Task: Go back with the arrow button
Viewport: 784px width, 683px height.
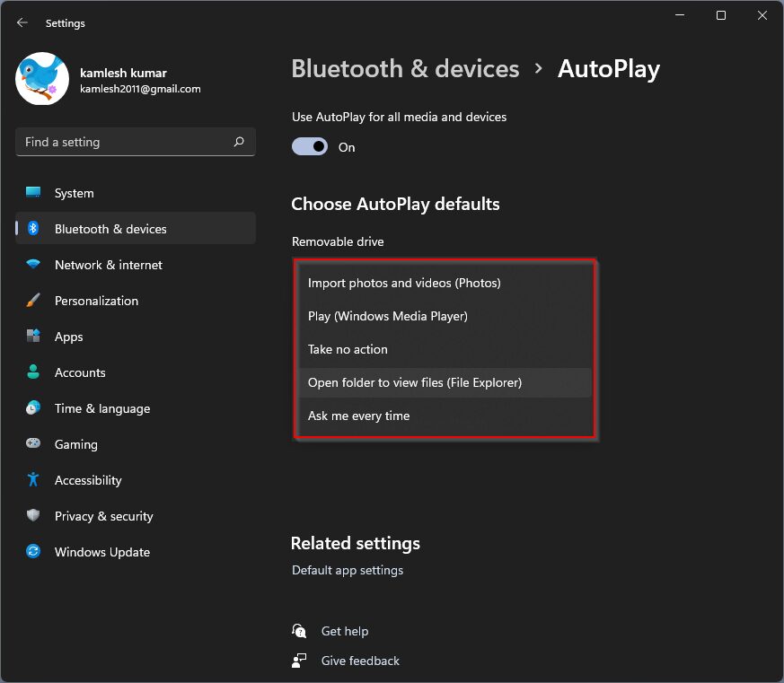Action: click(x=22, y=22)
